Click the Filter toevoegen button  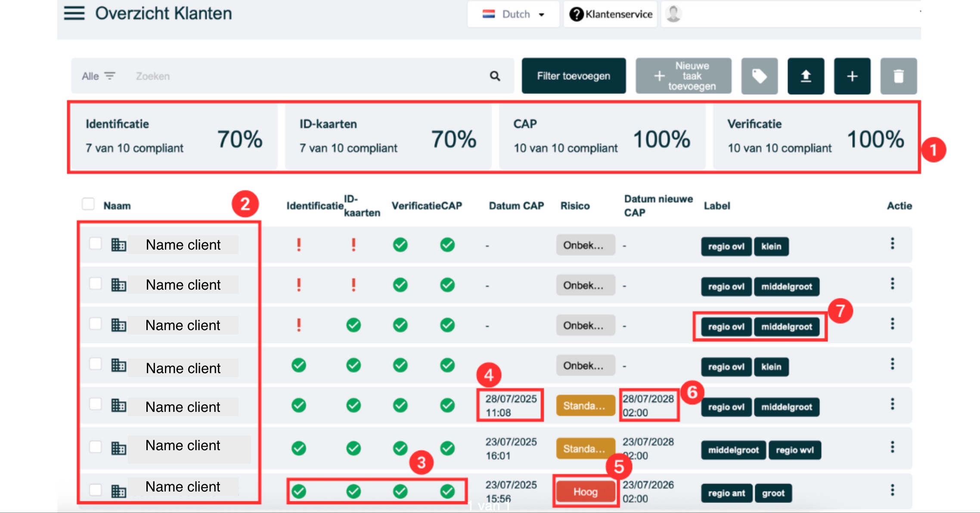point(573,76)
